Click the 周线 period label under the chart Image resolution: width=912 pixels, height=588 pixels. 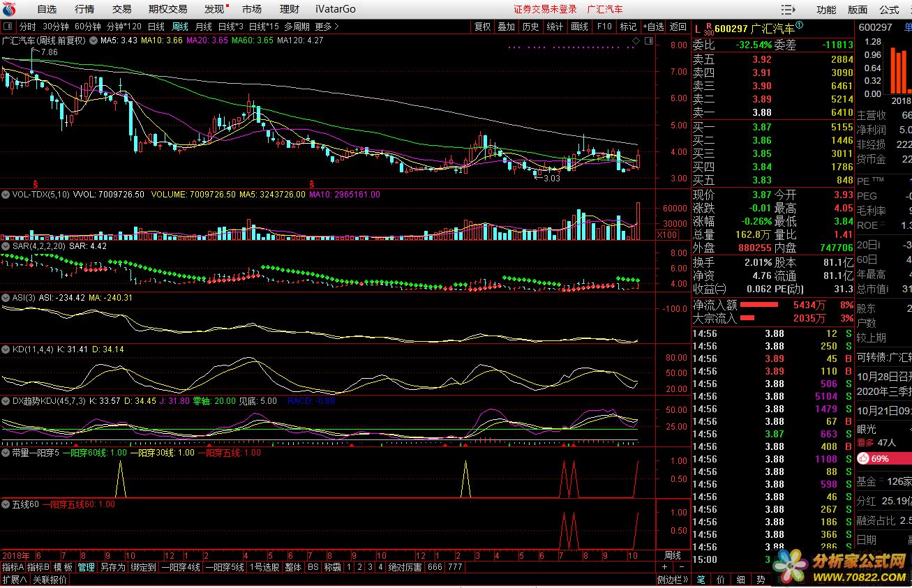point(673,556)
